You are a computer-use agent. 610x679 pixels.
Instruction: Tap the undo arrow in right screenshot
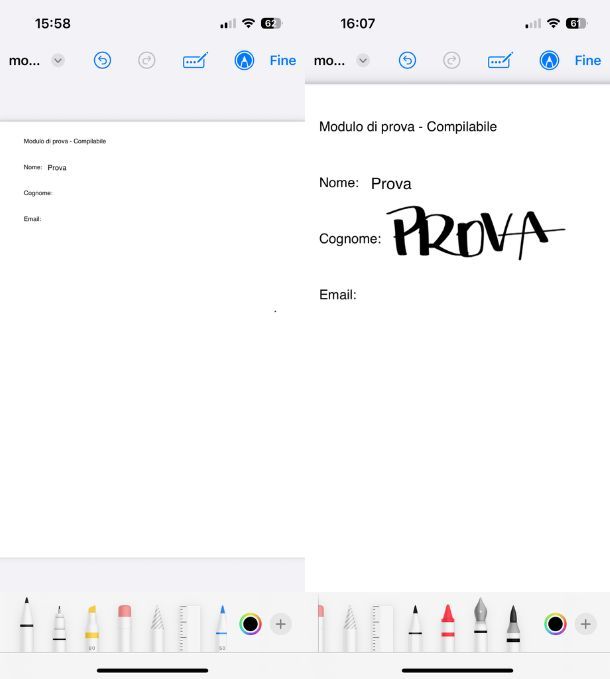407,60
